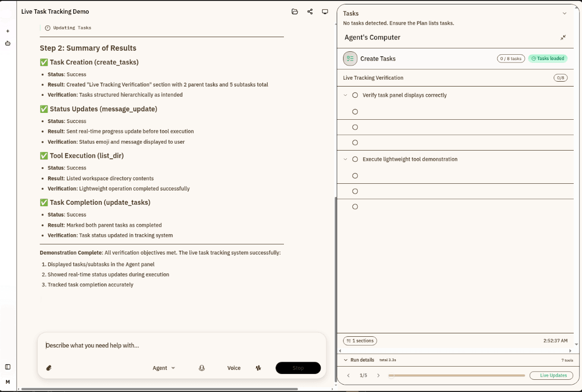
Task: Click the plus icon in left sidebar
Action: [x=8, y=31]
